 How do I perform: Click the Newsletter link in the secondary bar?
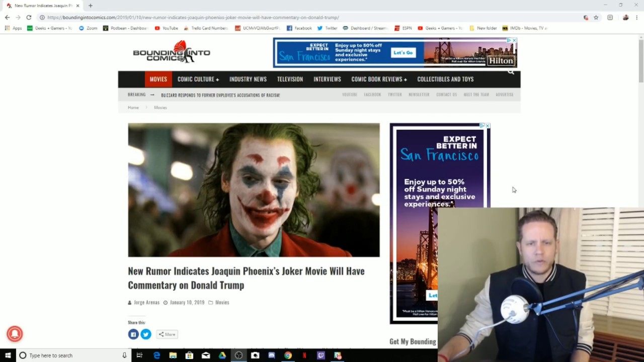[419, 95]
